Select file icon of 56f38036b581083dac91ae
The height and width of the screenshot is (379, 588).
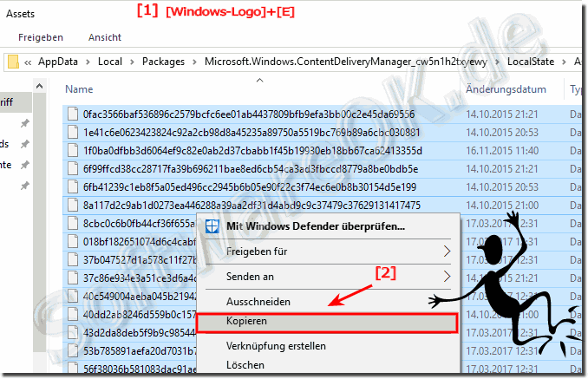coord(73,368)
